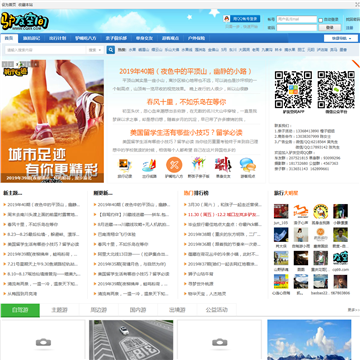The image size is (360, 360).
Task: Click the username input field
Action: (x=297, y=19)
